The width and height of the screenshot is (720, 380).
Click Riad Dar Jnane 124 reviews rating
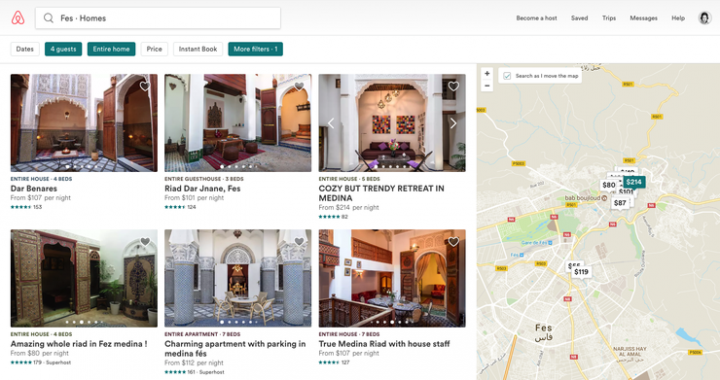point(180,207)
